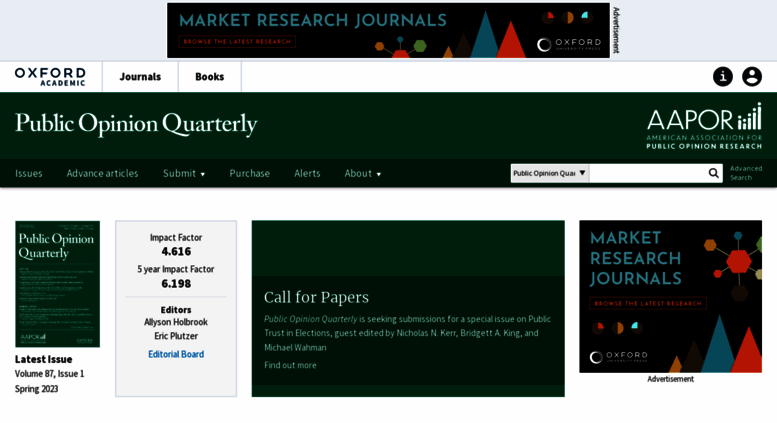The width and height of the screenshot is (777, 423).
Task: Click the Latest Issue heading
Action: click(x=44, y=359)
